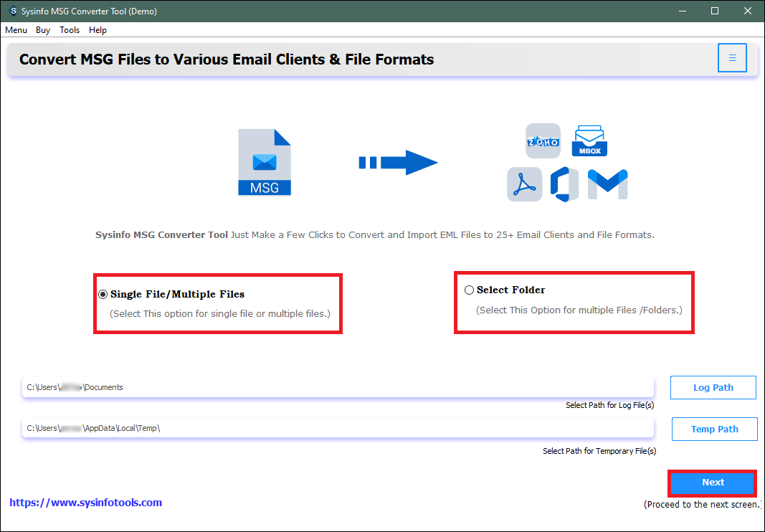This screenshot has height=532, width=765.
Task: Click 'Select This Option for multiple Files /Folders' hint
Action: point(579,310)
